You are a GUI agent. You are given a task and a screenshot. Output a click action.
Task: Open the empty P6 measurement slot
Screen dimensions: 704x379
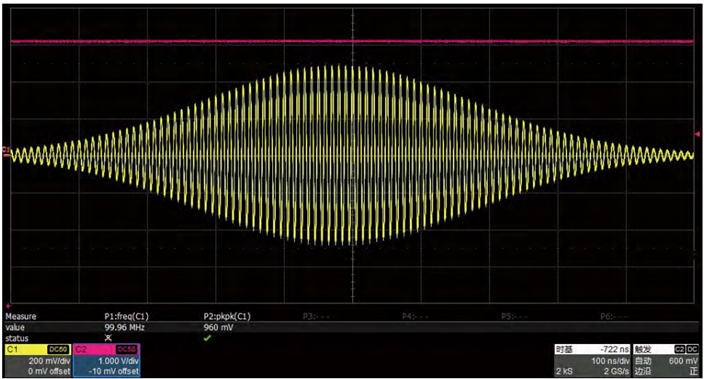pyautogui.click(x=614, y=317)
